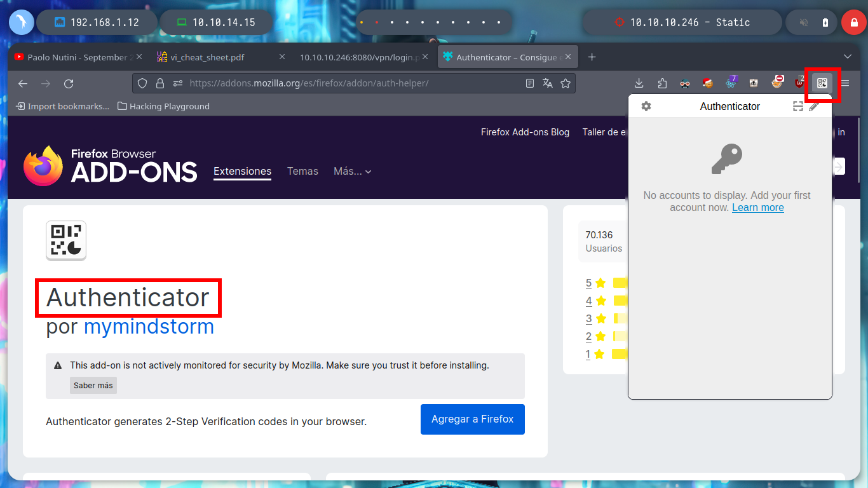Follow the Learn more link in Authenticator popup
Image resolution: width=868 pixels, height=488 pixels.
758,207
